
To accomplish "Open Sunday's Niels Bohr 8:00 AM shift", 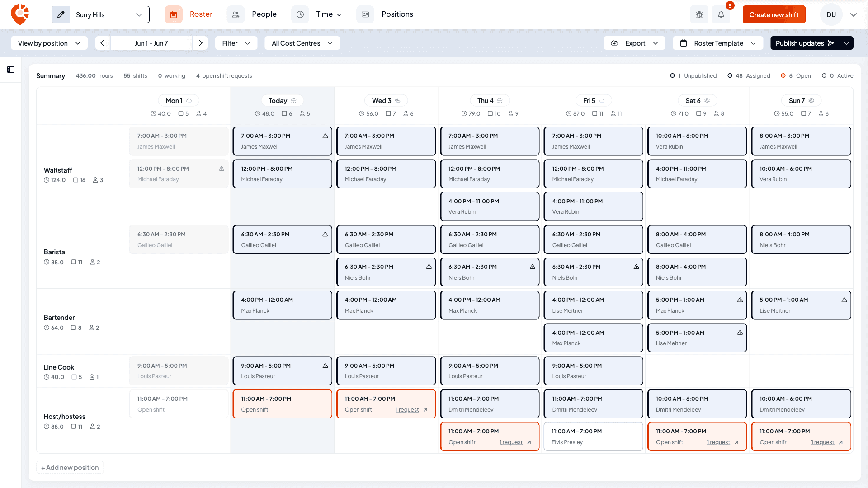I will click(801, 239).
